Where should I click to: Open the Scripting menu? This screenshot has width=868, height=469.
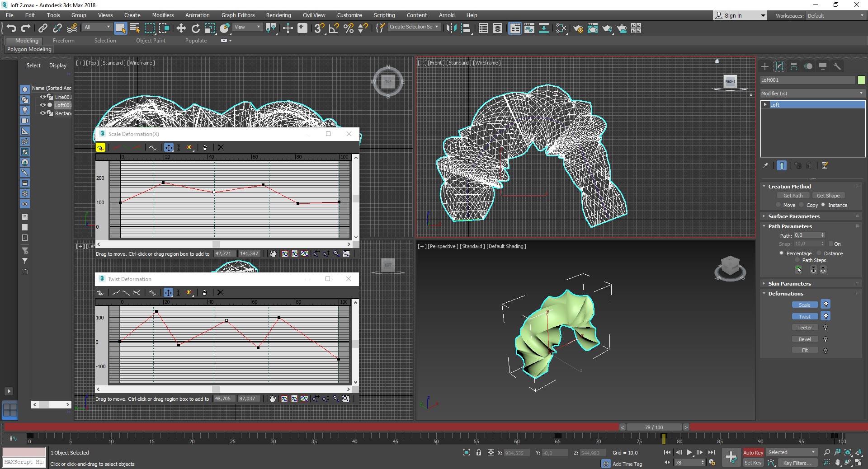click(x=384, y=15)
